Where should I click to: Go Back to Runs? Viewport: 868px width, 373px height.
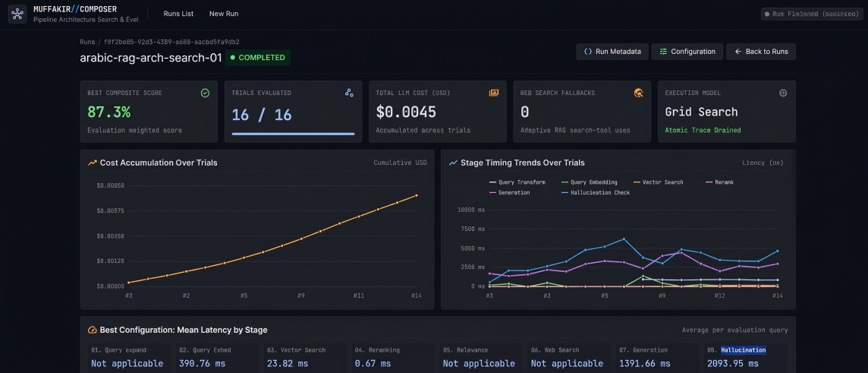pos(761,52)
